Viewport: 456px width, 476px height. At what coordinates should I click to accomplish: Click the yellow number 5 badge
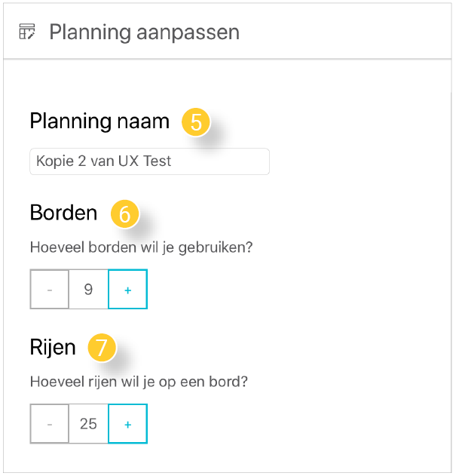196,121
